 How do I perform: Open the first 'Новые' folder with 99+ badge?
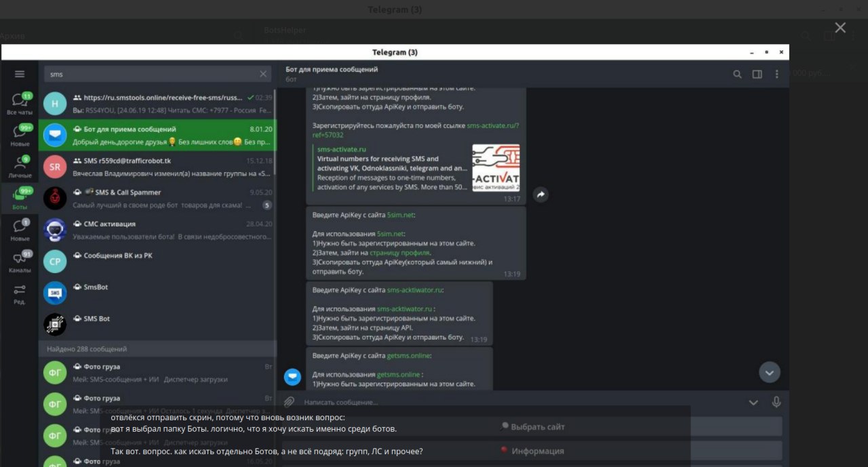20,135
